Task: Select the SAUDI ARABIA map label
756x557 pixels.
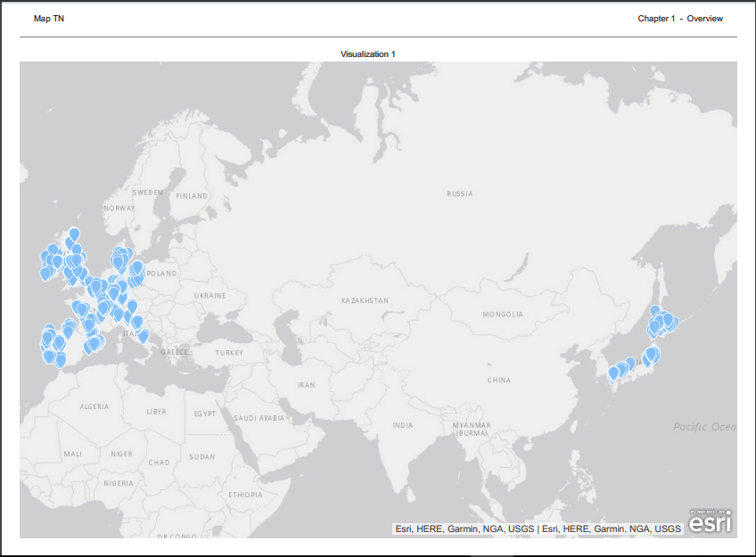Action: coord(258,417)
